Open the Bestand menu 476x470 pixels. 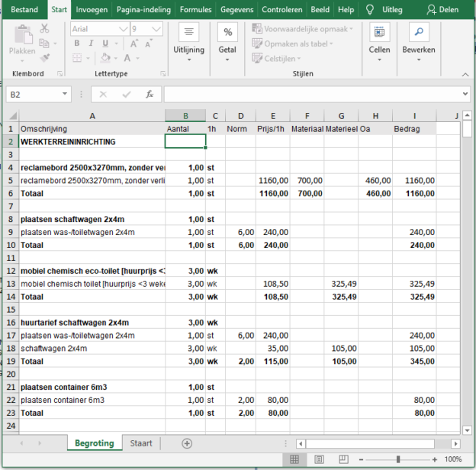coord(24,10)
